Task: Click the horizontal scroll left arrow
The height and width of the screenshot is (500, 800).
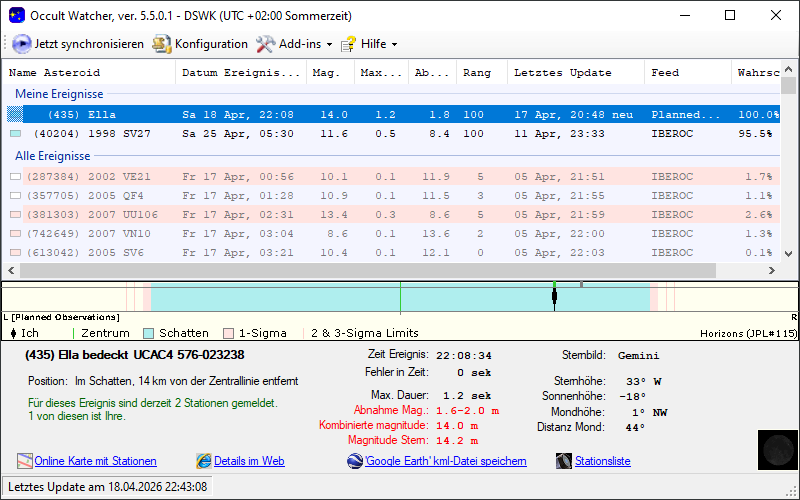Action: coord(11,270)
